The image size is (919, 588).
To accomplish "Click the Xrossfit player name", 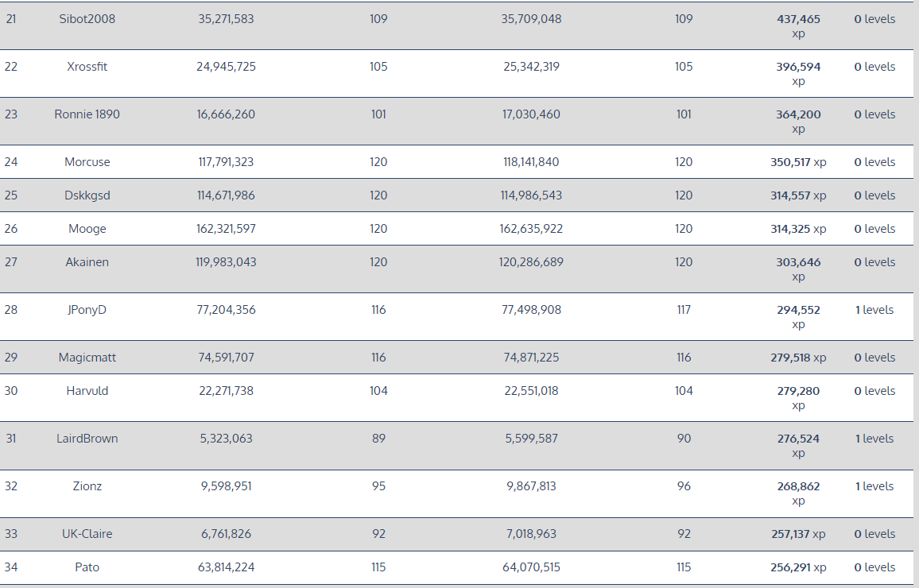I will pyautogui.click(x=87, y=67).
